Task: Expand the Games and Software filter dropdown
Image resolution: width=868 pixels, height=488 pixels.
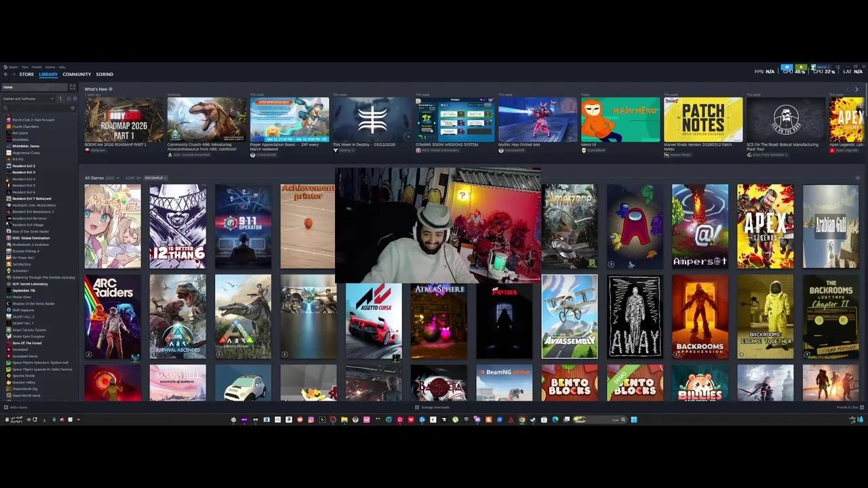Action: [x=28, y=99]
